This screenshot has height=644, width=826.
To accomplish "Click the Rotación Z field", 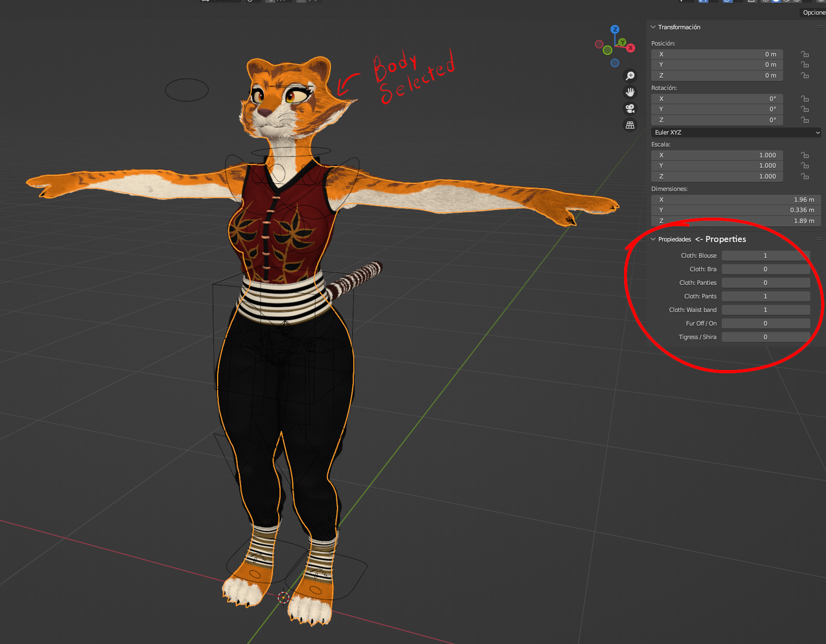I will click(x=717, y=120).
